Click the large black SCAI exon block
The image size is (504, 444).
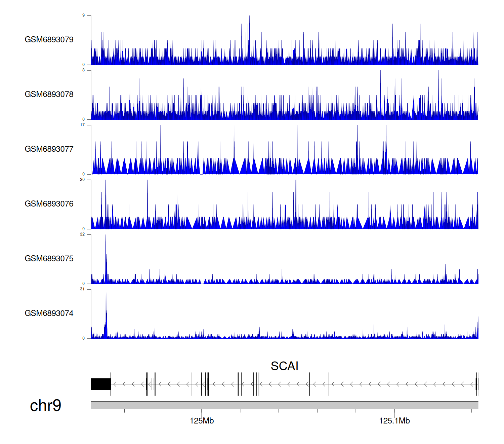pyautogui.click(x=101, y=384)
